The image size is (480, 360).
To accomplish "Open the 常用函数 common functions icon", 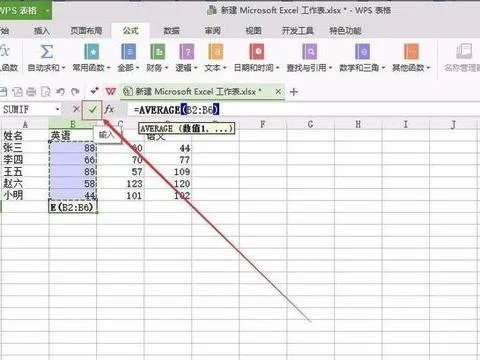I will pos(91,52).
